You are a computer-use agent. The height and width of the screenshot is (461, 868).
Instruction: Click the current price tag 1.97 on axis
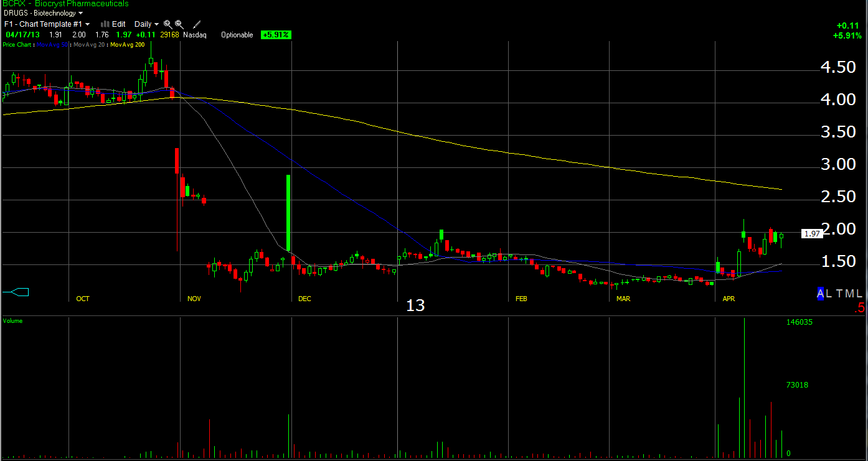click(813, 233)
